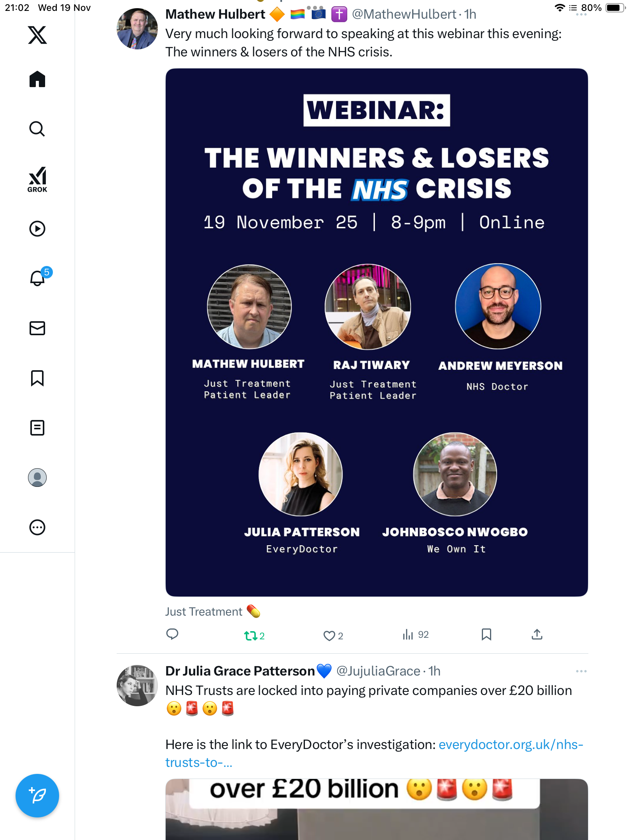Screen dimensions: 630x840
Task: Undo repost on the webinar tweet
Action: click(251, 635)
